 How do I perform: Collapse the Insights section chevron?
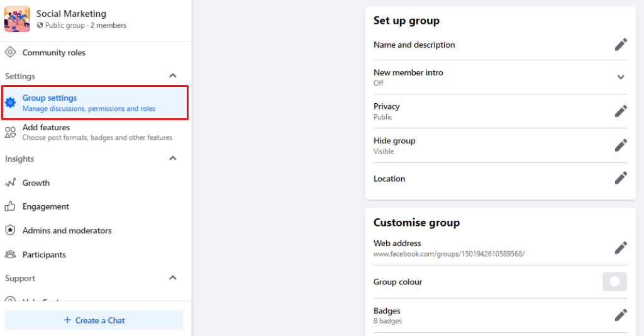[x=173, y=158]
